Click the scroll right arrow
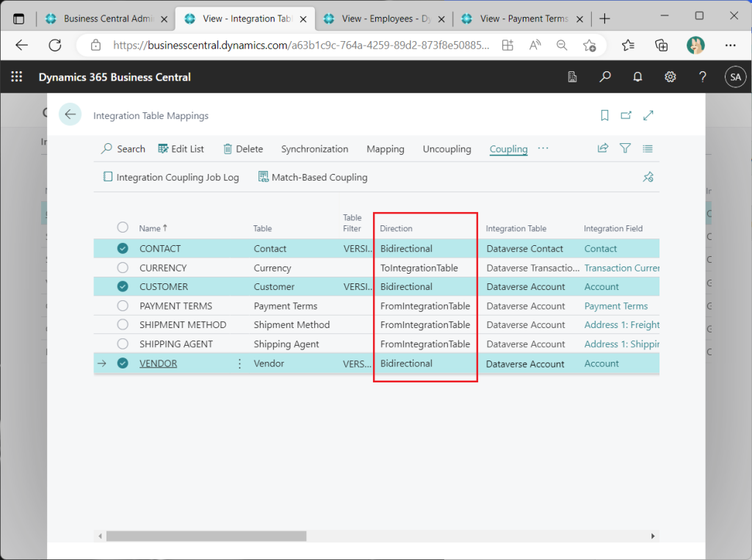Viewport: 752px width, 560px height. point(653,536)
